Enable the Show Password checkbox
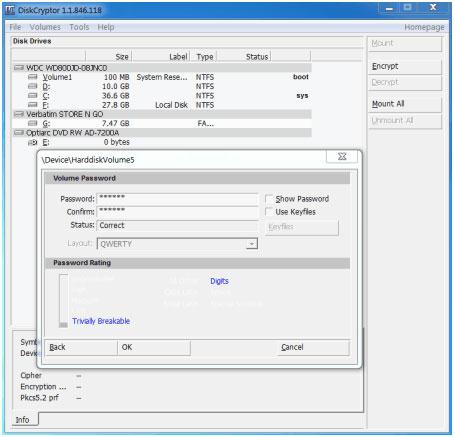This screenshot has height=437, width=454. point(269,199)
